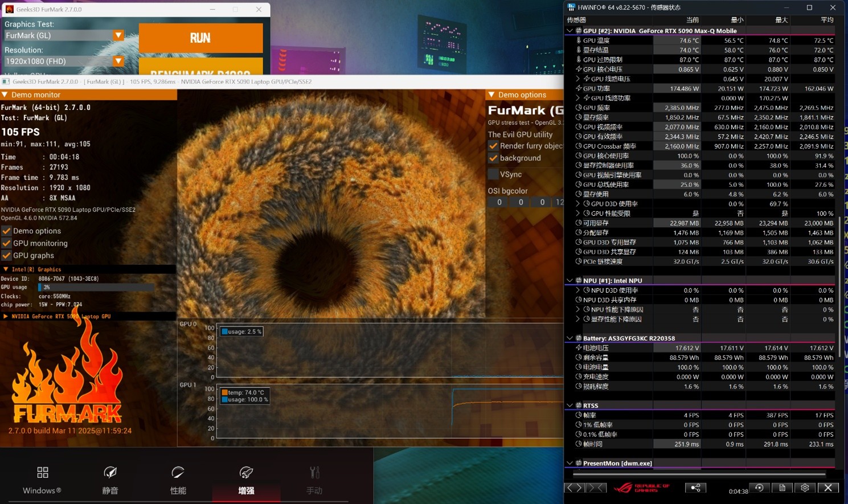
Task: Click the 平均 column header in HWiNFO
Action: (x=827, y=20)
